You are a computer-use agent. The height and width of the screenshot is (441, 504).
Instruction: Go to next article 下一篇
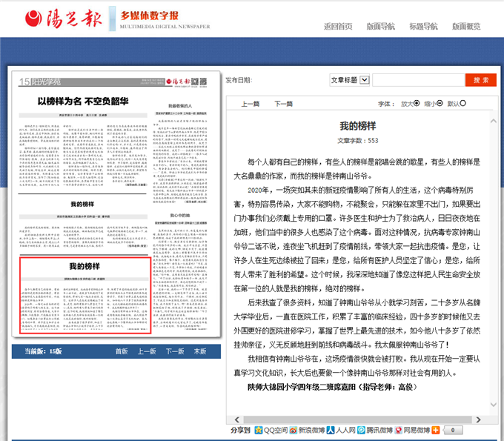click(x=283, y=104)
